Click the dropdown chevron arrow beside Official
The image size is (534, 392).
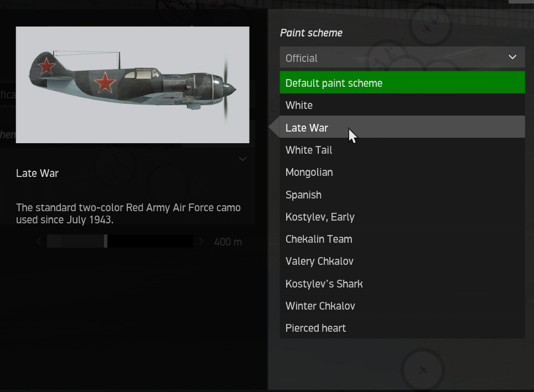(512, 58)
